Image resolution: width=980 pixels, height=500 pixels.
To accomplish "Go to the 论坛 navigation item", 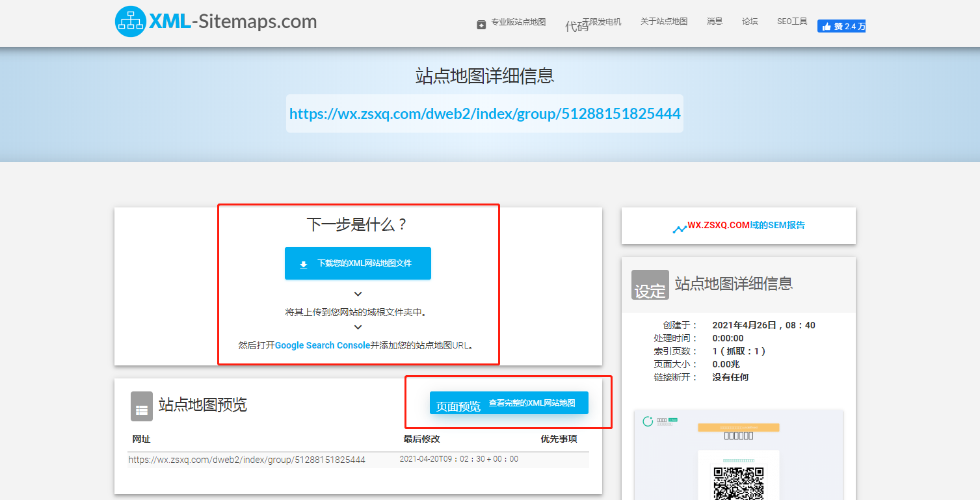I will [750, 21].
